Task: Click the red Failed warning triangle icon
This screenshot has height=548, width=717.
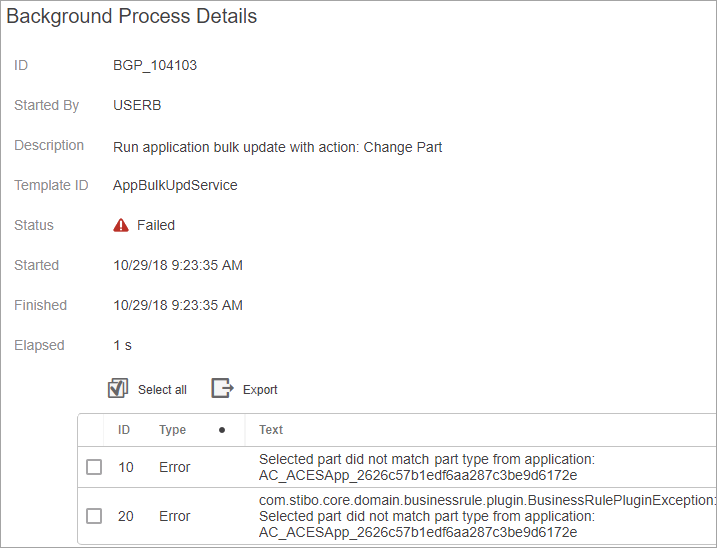Action: (x=121, y=225)
